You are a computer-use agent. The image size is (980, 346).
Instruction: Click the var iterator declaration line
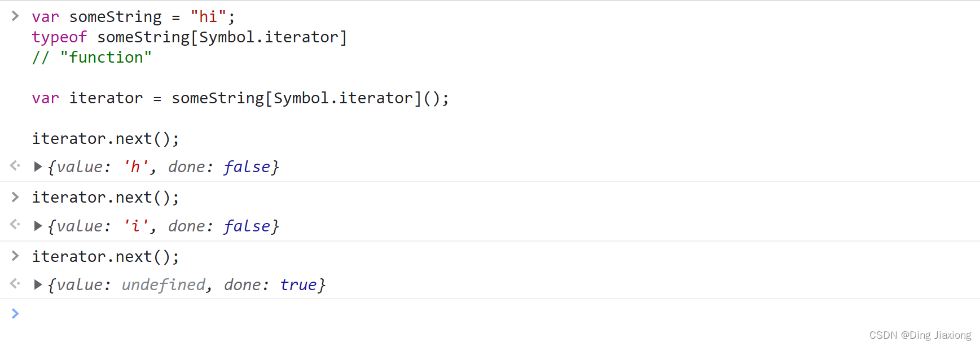point(240,98)
